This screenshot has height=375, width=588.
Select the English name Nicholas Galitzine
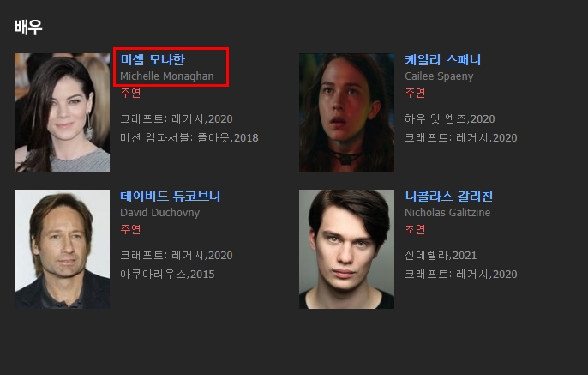pos(447,213)
